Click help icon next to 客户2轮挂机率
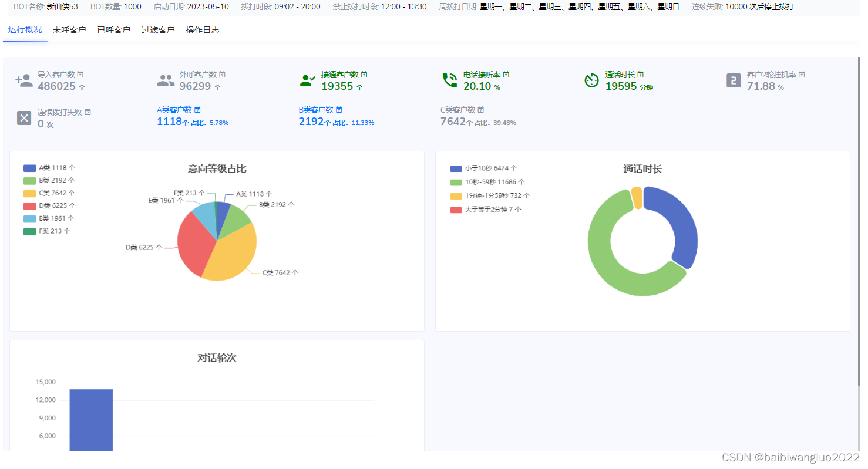Image resolution: width=868 pixels, height=469 pixels. pos(802,75)
